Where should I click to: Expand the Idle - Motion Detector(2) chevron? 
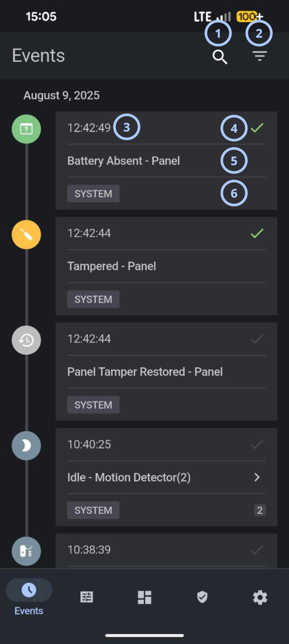[x=257, y=477]
